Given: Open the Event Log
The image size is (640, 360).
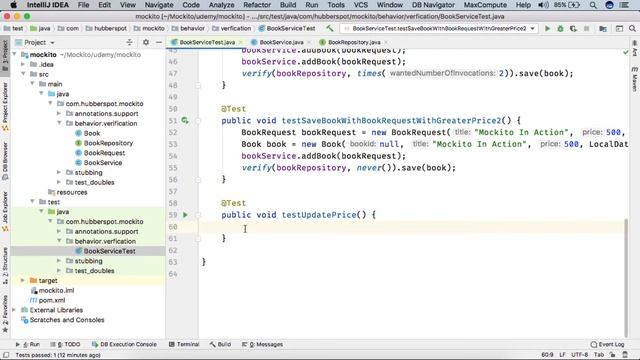Looking at the screenshot, I should 607,344.
